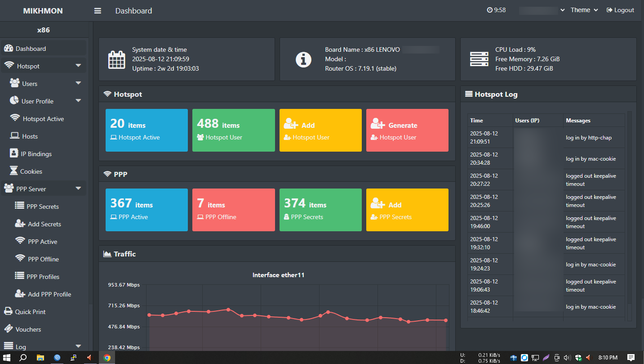Collapse the PPP Server menu section
The image size is (644, 364).
point(78,189)
